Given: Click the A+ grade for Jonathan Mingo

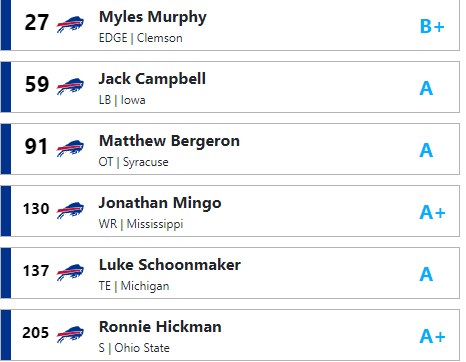Looking at the screenshot, I should [432, 212].
